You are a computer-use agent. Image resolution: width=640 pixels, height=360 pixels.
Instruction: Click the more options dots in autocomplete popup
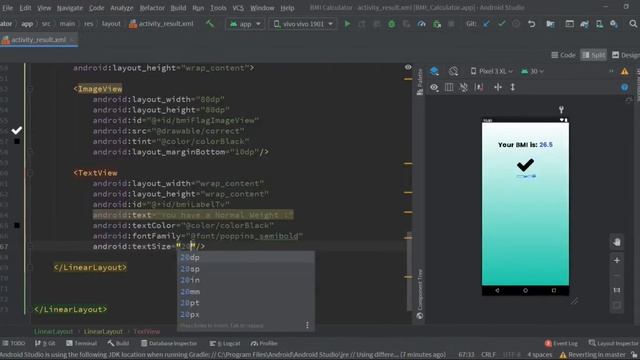pyautogui.click(x=307, y=325)
